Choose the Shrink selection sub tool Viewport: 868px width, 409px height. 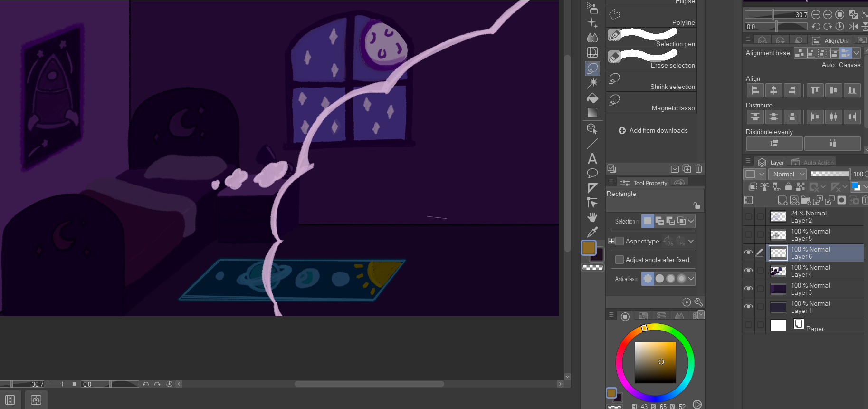pos(652,81)
